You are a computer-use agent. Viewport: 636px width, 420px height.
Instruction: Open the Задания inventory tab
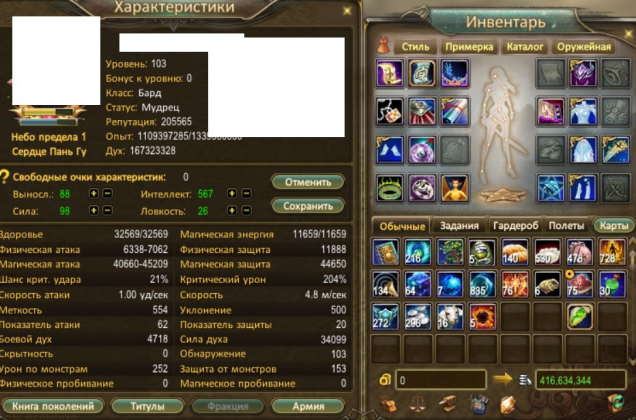tap(459, 226)
